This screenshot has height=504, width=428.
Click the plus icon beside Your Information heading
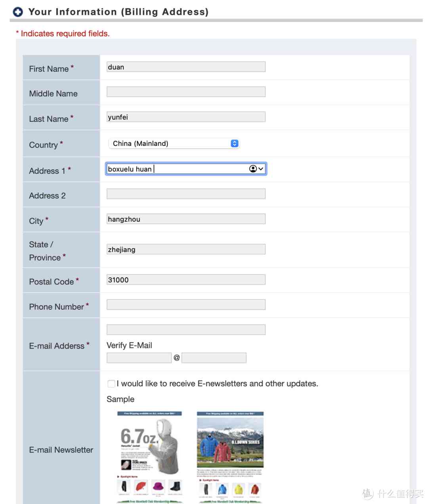pos(18,12)
